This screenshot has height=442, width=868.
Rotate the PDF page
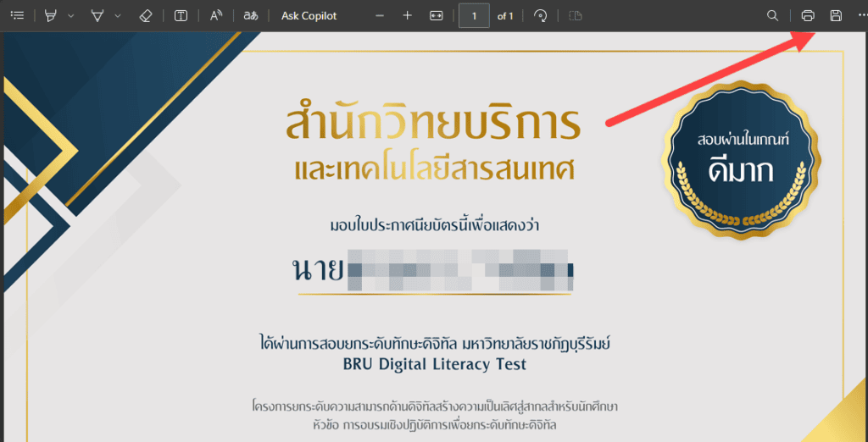tap(540, 16)
